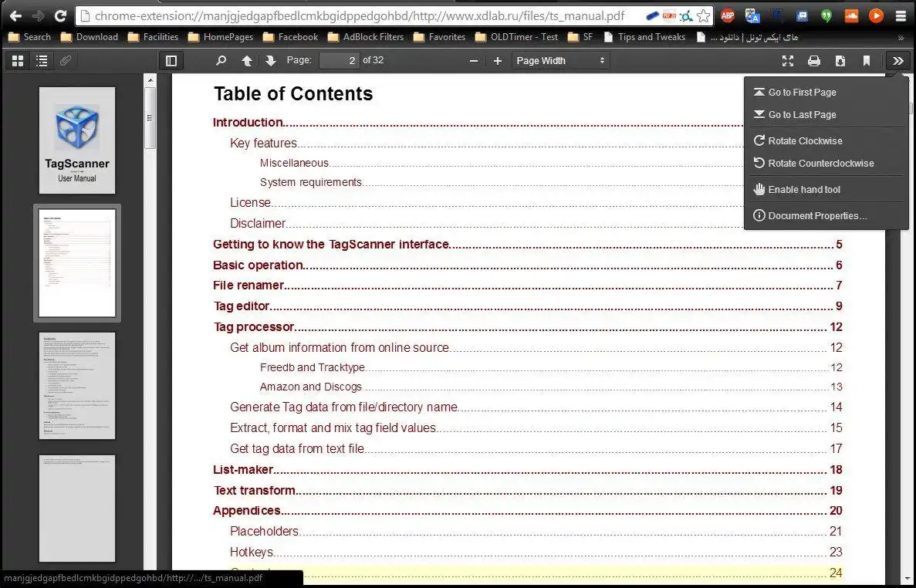This screenshot has width=916, height=588.
Task: Open the AdBlock Filters bookmarks folder
Action: [366, 37]
